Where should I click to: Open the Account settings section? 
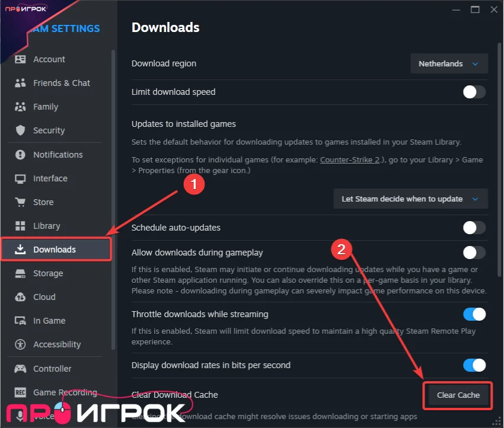pyautogui.click(x=49, y=59)
